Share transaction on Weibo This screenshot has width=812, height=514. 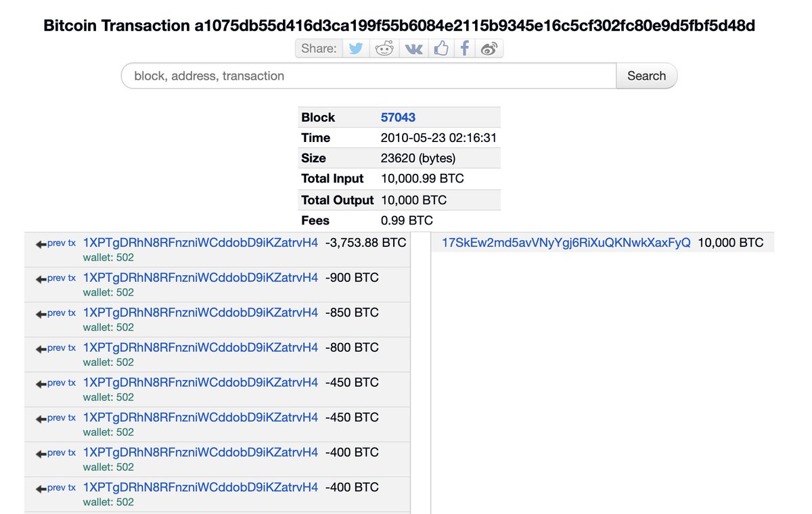pos(489,49)
